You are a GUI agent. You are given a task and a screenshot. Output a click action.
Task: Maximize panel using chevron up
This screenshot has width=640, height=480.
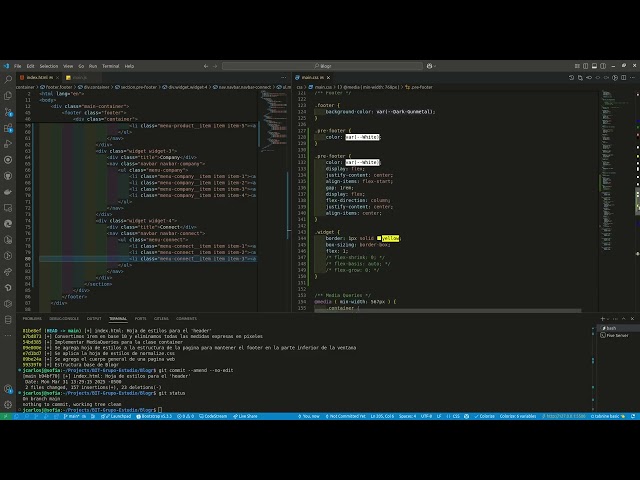[x=624, y=319]
